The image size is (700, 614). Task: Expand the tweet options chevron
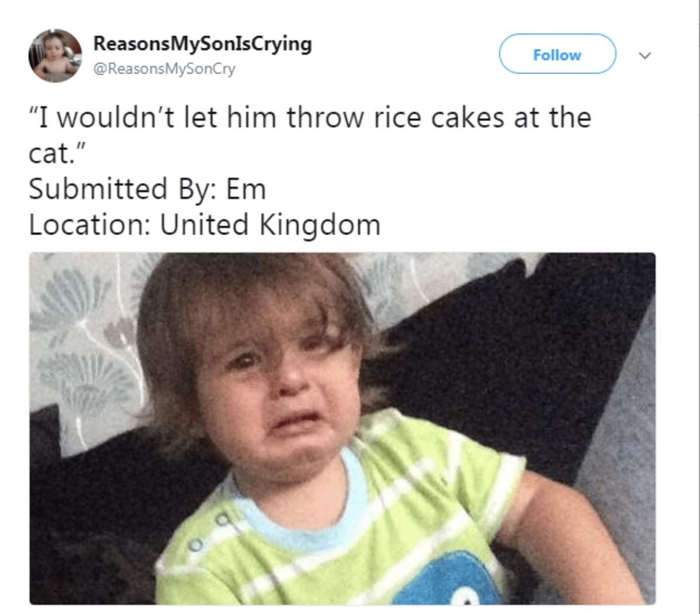644,55
